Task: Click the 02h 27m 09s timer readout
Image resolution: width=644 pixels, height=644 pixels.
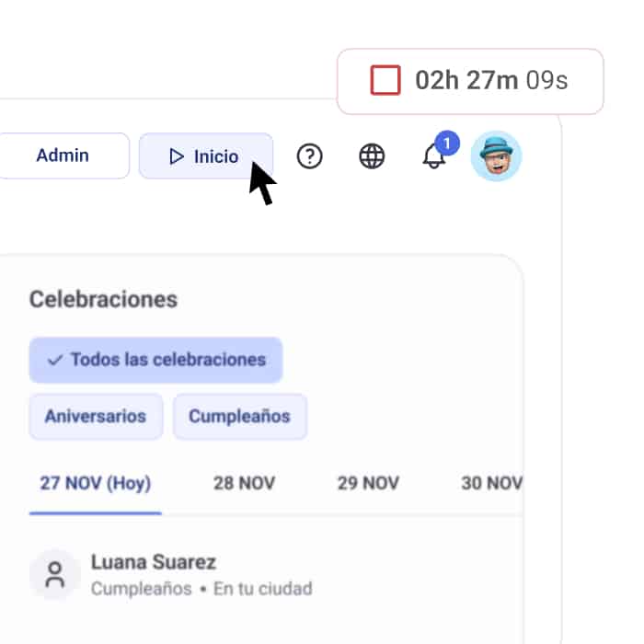Action: (491, 81)
